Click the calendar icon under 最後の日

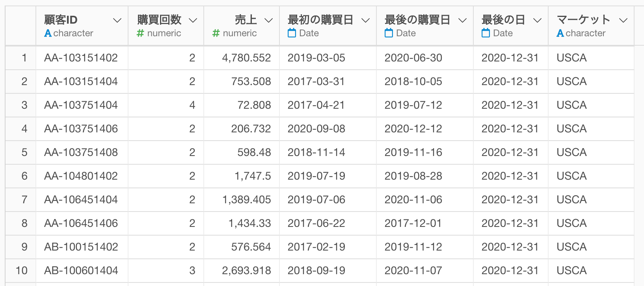click(x=486, y=33)
